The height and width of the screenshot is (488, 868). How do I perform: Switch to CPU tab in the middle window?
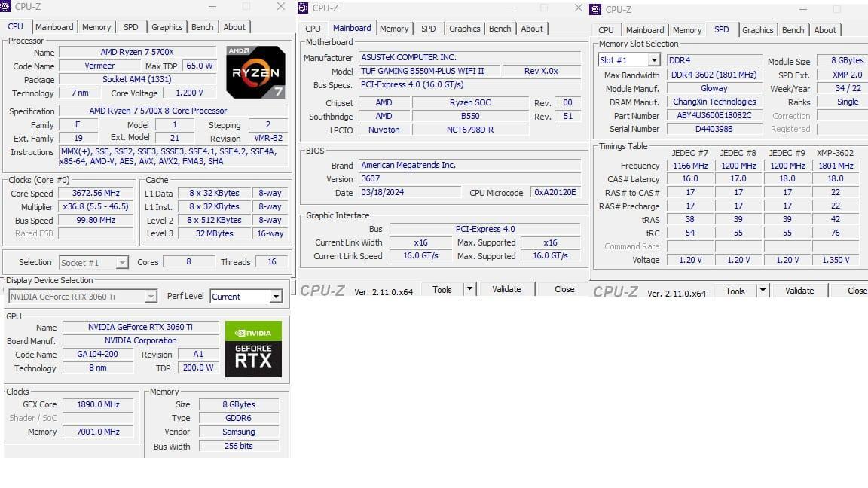tap(313, 29)
